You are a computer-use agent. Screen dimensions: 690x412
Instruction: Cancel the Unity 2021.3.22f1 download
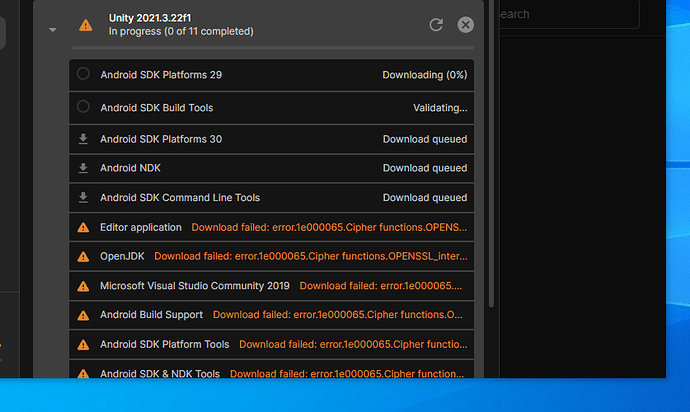pos(466,25)
